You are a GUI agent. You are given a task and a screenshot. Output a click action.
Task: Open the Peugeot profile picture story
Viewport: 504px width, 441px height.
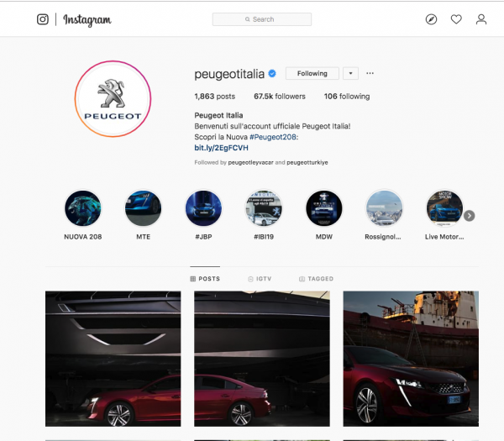pos(113,98)
